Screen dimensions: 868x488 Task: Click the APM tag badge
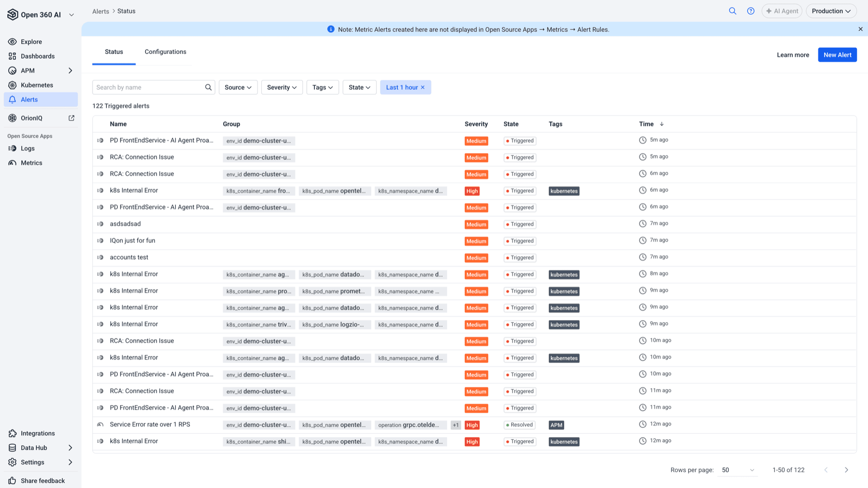click(x=556, y=425)
